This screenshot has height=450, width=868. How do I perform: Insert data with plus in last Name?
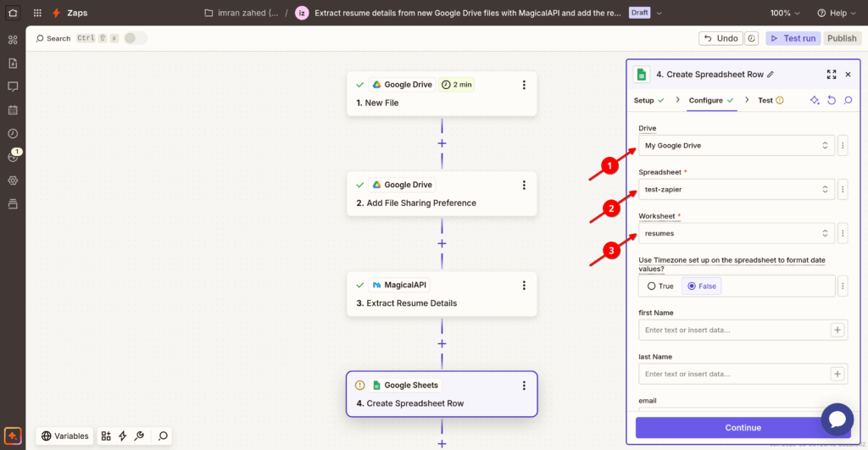pos(837,375)
